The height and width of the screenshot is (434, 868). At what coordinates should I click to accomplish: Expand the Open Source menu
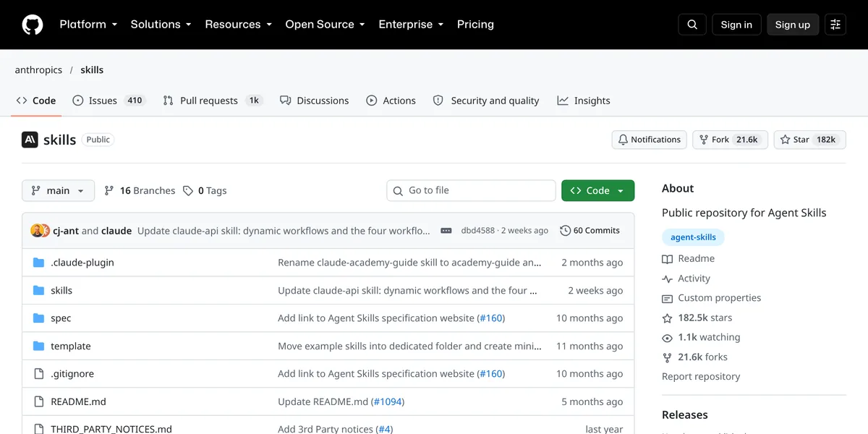click(x=325, y=25)
